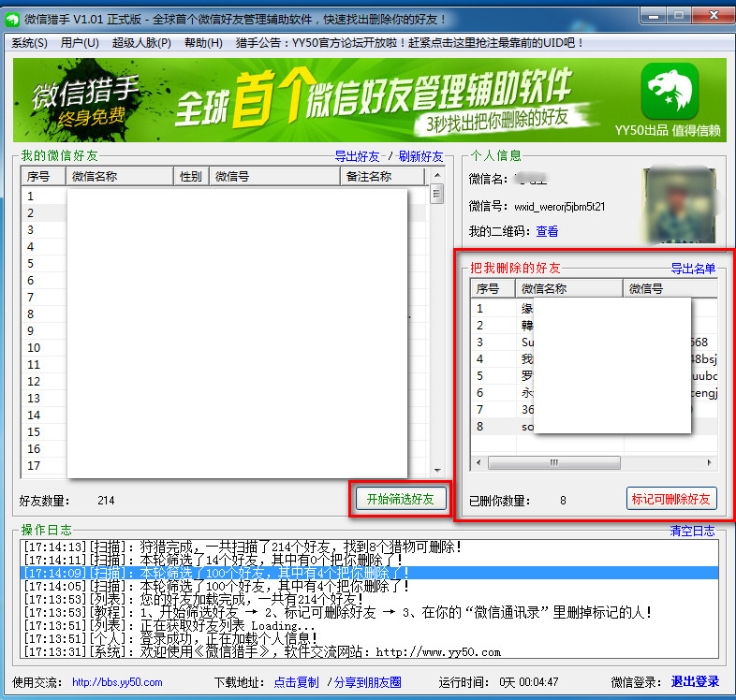The height and width of the screenshot is (700, 736).
Task: Select the 17:14:13 狩猎完成 log entry
Action: pyautogui.click(x=370, y=547)
